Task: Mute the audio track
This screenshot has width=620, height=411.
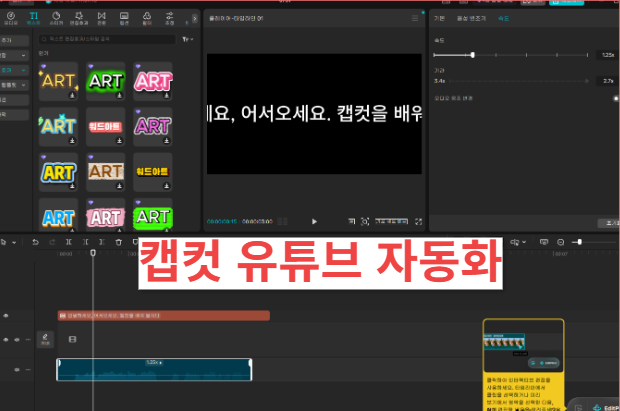Action: [17, 369]
